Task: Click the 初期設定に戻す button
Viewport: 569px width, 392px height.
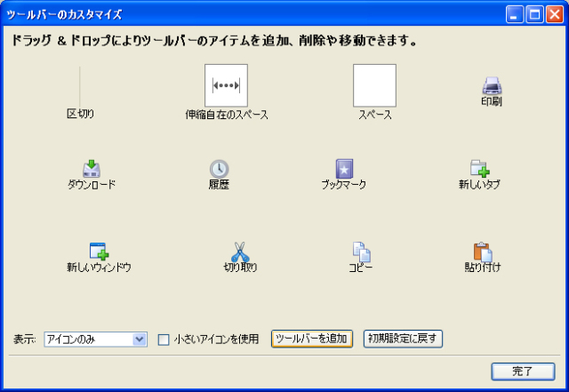Action: (x=403, y=339)
